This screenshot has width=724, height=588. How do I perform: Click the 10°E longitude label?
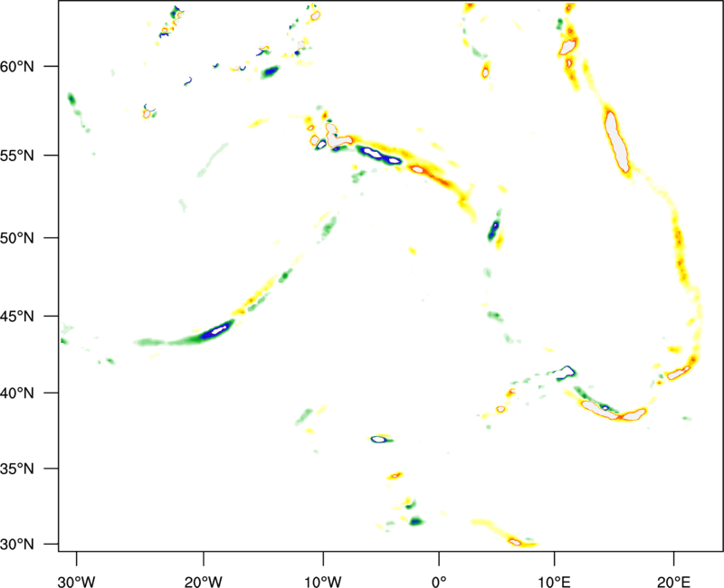point(554,582)
